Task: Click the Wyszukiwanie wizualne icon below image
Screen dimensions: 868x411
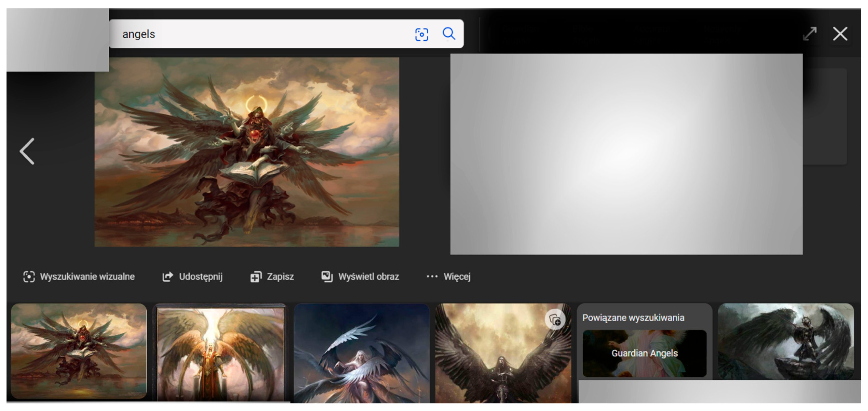Action: (x=29, y=277)
